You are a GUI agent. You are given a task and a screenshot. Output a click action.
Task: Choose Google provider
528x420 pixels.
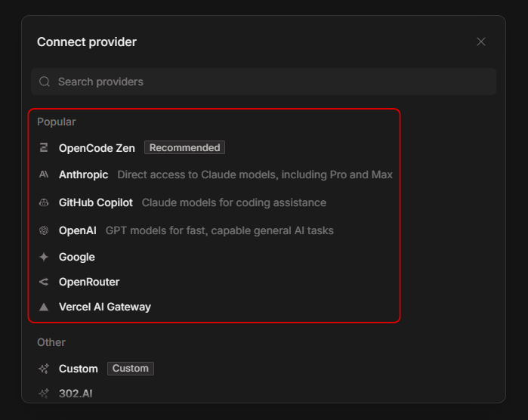(x=77, y=257)
